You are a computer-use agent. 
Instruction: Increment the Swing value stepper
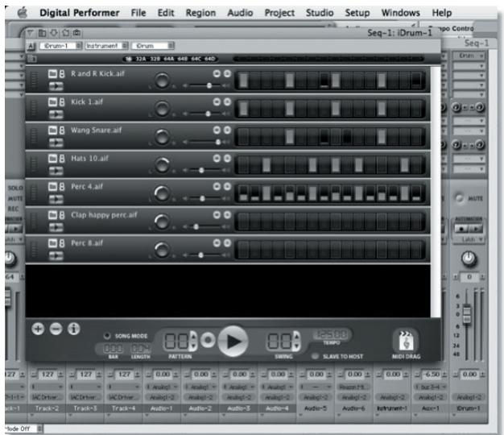coord(296,336)
